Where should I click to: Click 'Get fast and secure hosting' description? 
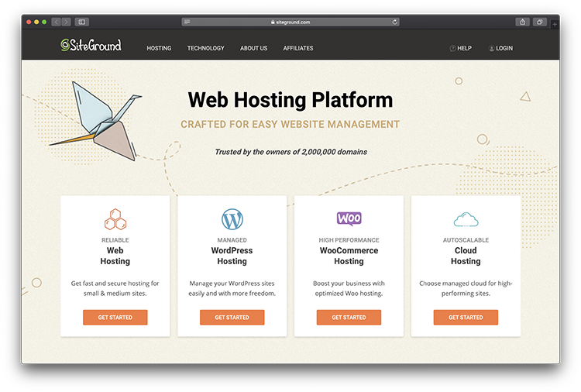(115, 288)
